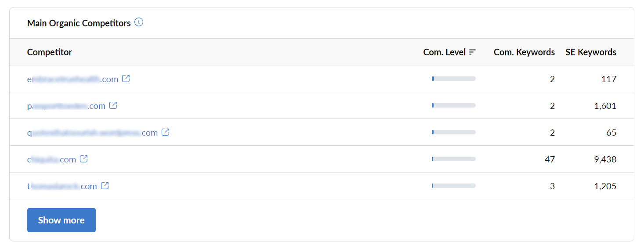Image resolution: width=644 pixels, height=248 pixels.
Task: Click the Competitor column header
Action: [x=50, y=52]
